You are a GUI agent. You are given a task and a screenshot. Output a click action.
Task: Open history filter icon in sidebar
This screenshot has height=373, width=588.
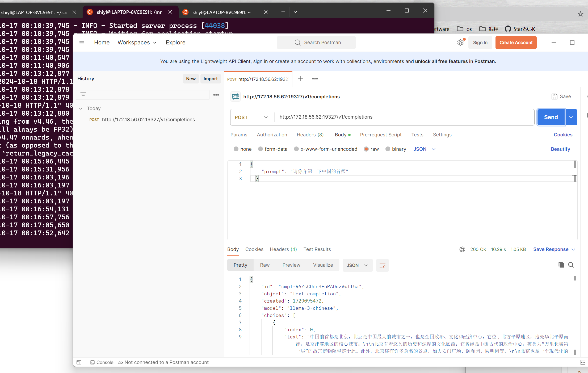[x=83, y=95]
